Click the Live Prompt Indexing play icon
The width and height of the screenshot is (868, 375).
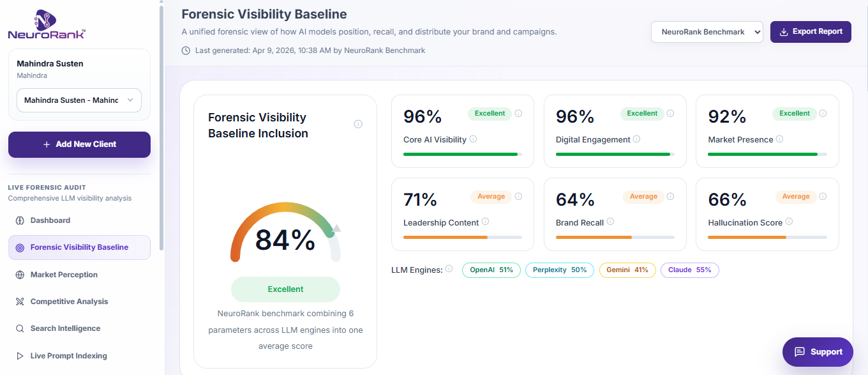[x=19, y=356]
